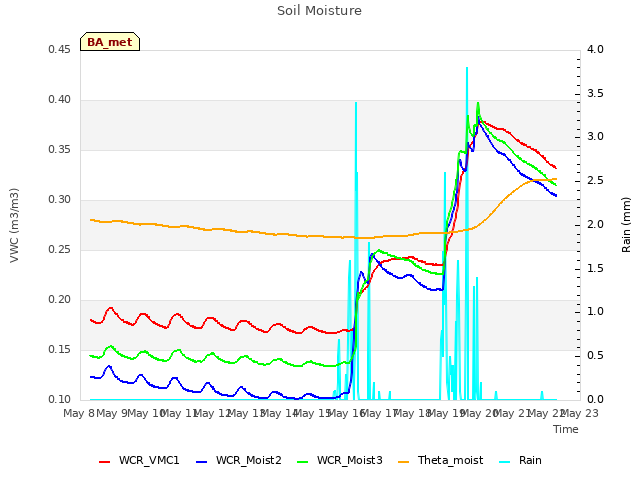The height and width of the screenshot is (480, 640).
Task: Click the Rain (mm) axis title
Action: tap(626, 225)
